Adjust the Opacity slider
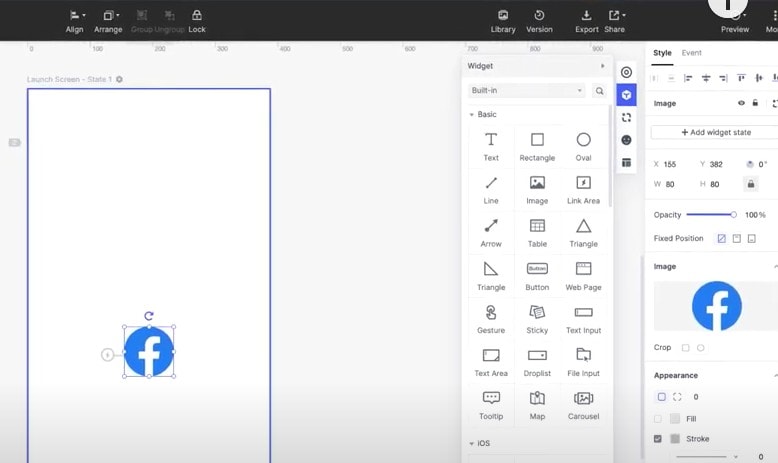 [711, 215]
